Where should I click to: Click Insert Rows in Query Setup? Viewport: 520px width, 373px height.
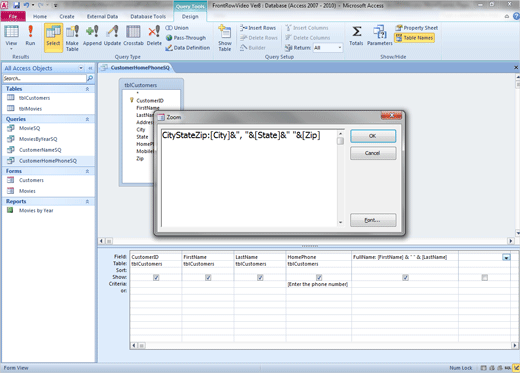pos(258,28)
